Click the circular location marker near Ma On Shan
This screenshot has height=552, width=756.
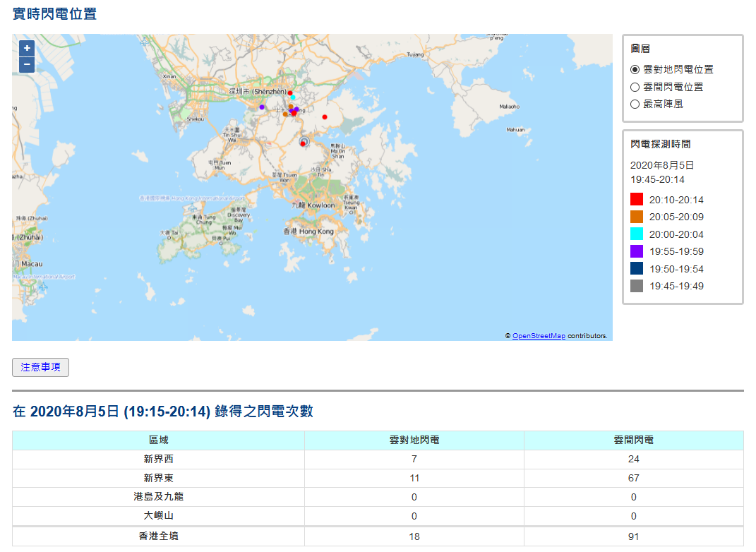tap(304, 141)
